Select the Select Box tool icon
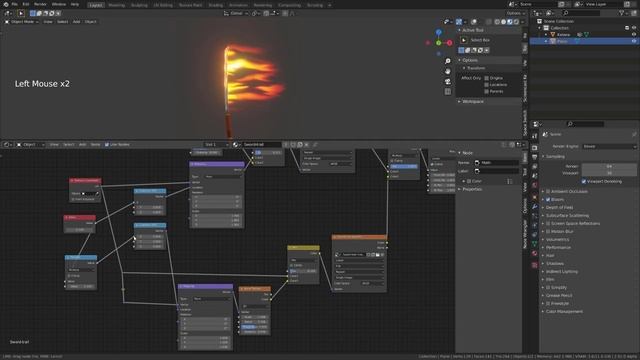640x360 pixels. (x=464, y=40)
